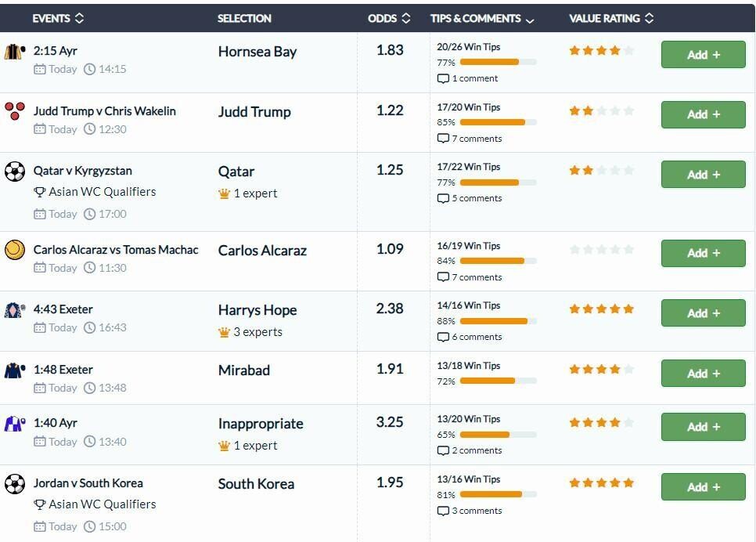Open Jordan v South Korea event
The image size is (756, 542).
click(88, 483)
